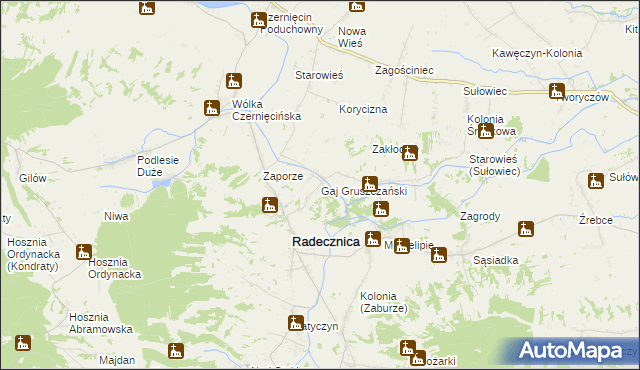Select the Zaporze village label
The image size is (640, 370).
pyautogui.click(x=283, y=176)
